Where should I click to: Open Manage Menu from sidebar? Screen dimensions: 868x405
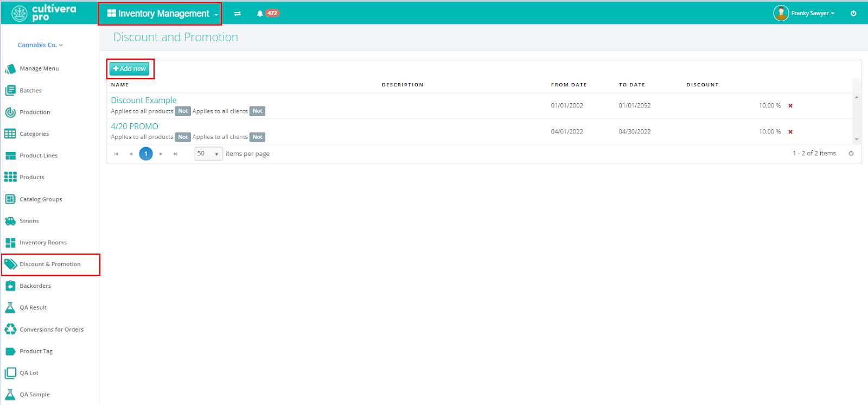39,69
